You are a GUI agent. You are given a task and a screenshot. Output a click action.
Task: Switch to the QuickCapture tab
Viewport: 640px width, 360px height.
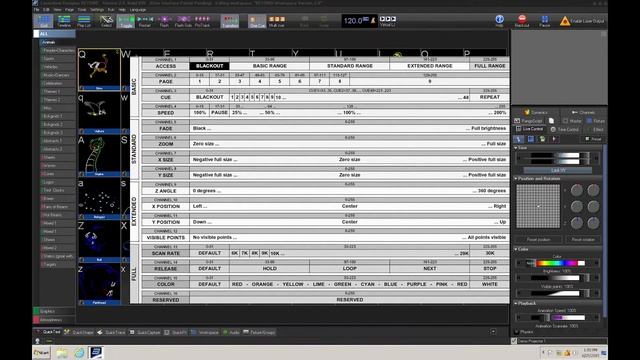145,332
